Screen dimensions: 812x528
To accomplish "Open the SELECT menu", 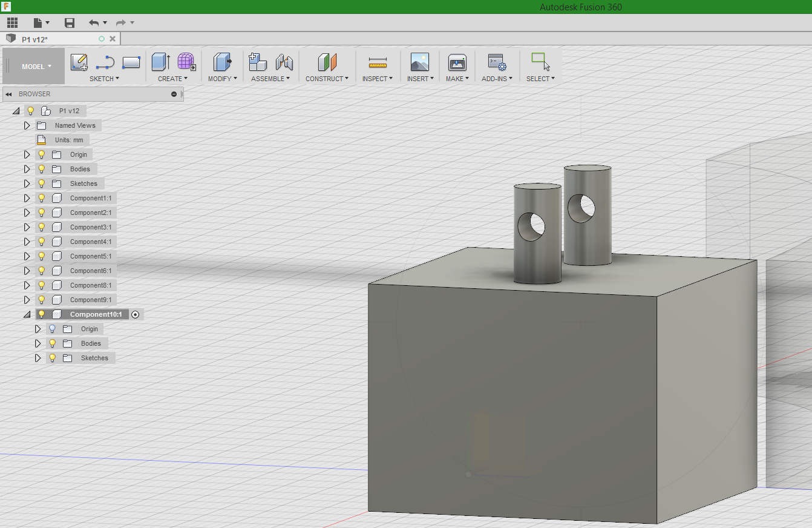I will [x=540, y=79].
